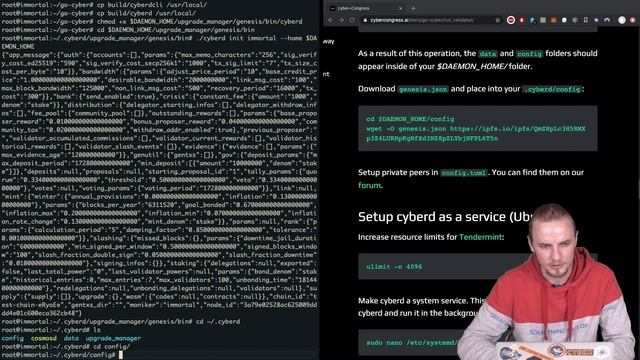Viewport: 640px width, 360px height.
Task: Click the lock icon in the address bar
Action: tap(365, 20)
